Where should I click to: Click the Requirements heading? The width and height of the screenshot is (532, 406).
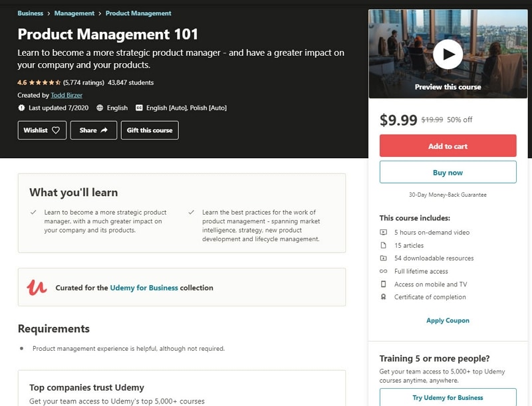[x=54, y=329]
